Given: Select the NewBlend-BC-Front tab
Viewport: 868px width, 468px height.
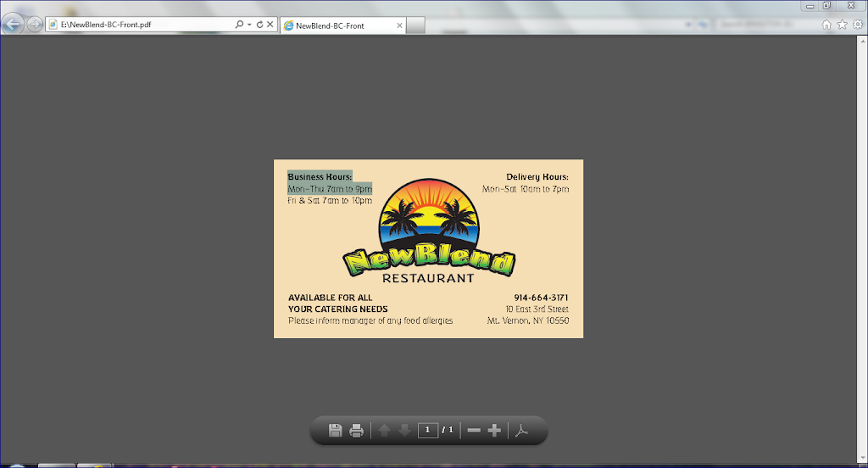Looking at the screenshot, I should tap(343, 25).
